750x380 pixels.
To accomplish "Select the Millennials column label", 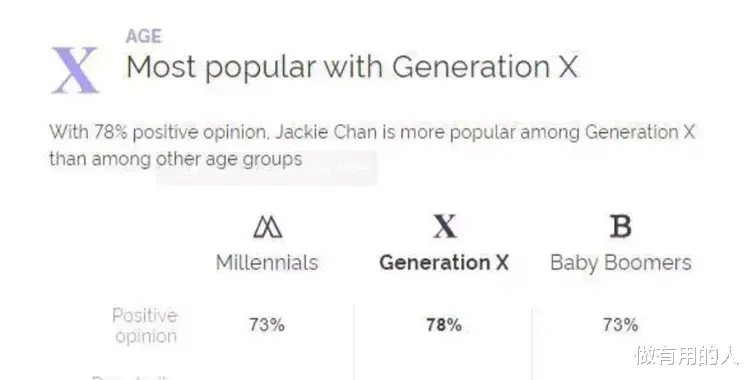I will [267, 263].
